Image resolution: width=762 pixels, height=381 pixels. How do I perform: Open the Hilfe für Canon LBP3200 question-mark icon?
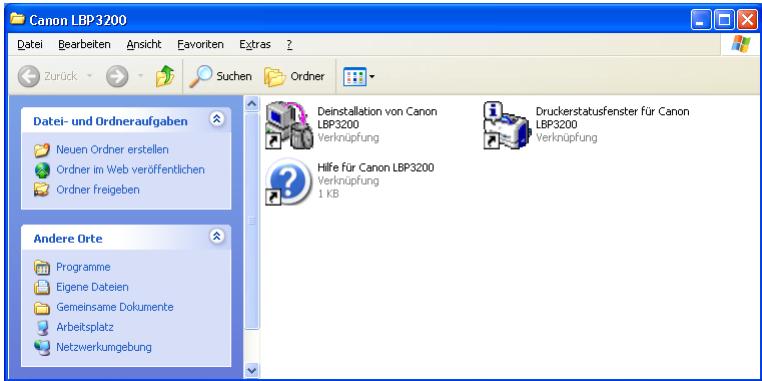[289, 181]
